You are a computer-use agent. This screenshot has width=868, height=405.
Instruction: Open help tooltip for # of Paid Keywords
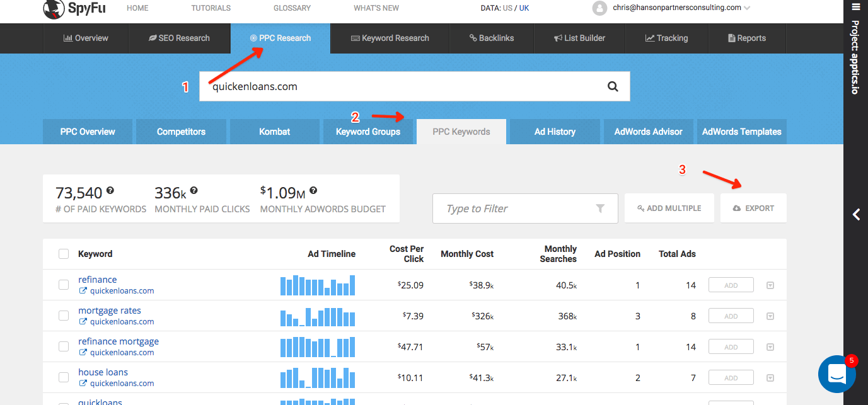pos(110,190)
